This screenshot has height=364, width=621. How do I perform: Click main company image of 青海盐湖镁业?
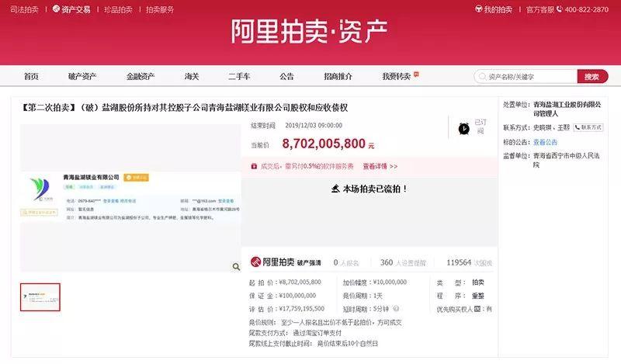130,198
